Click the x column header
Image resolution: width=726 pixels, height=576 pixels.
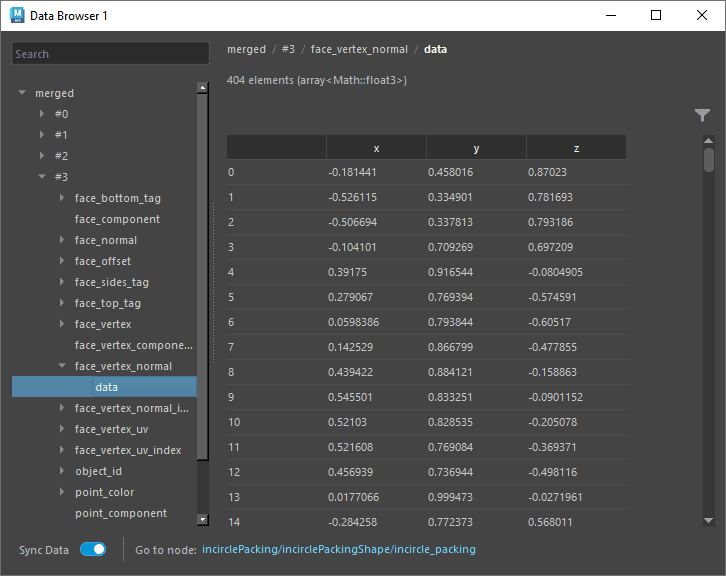(x=376, y=148)
